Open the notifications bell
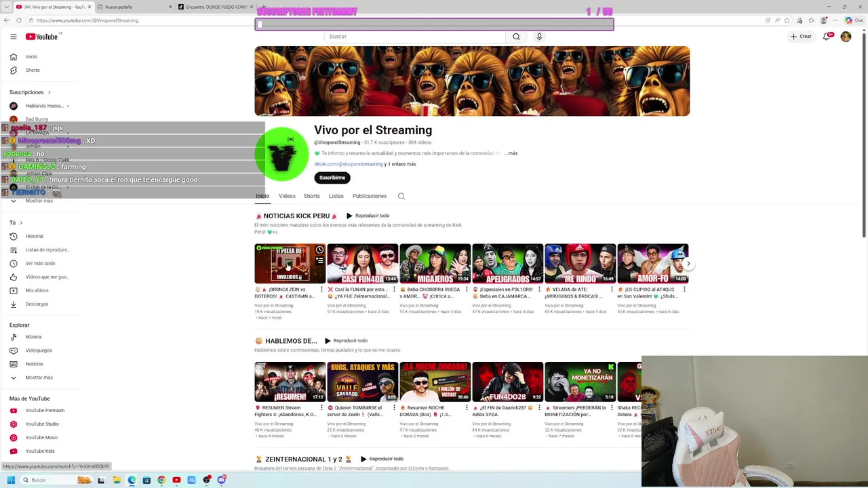The image size is (868, 488). pyautogui.click(x=827, y=37)
